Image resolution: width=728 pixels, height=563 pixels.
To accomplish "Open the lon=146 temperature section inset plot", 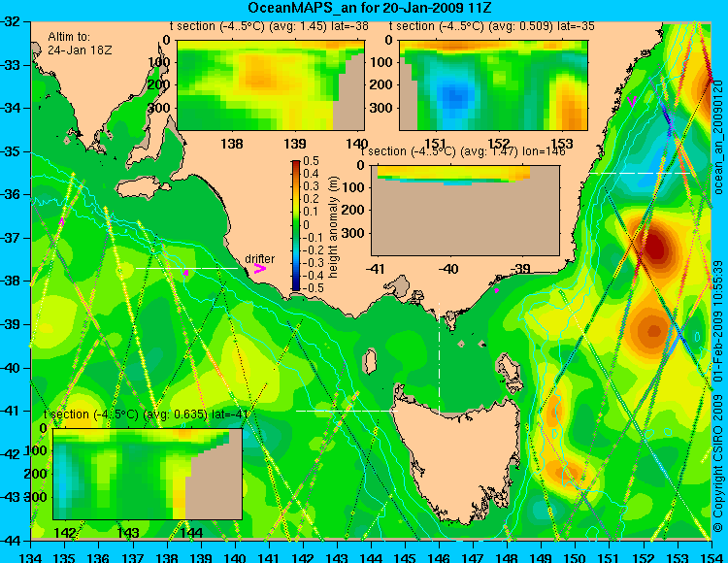I will [465, 211].
